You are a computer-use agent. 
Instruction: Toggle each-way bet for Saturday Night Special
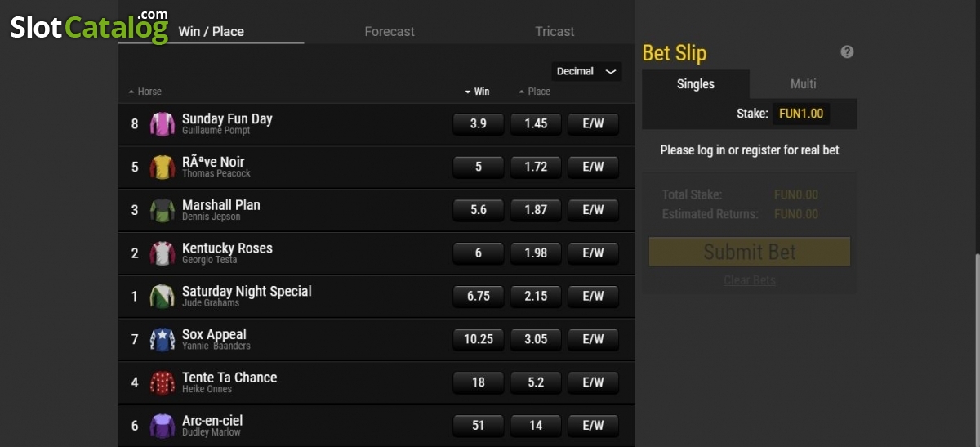[593, 296]
